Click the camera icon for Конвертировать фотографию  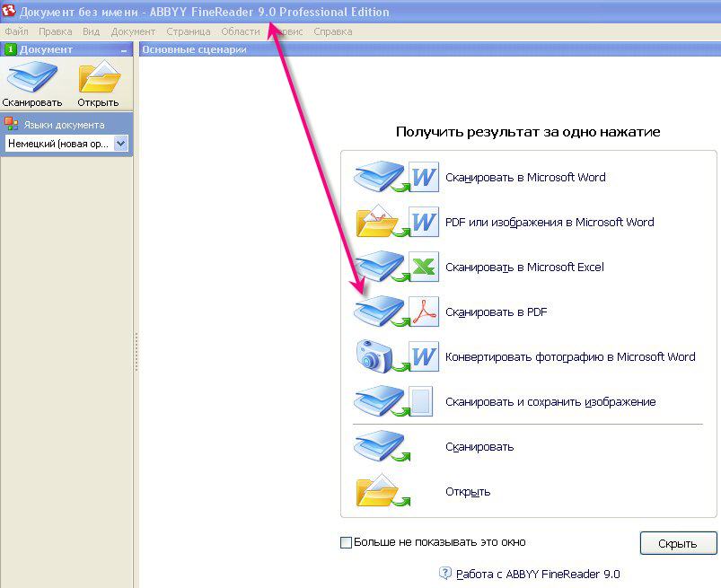(x=396, y=356)
